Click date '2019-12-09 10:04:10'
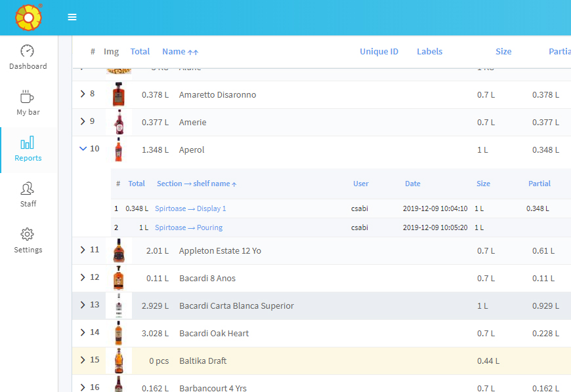 tap(434, 208)
